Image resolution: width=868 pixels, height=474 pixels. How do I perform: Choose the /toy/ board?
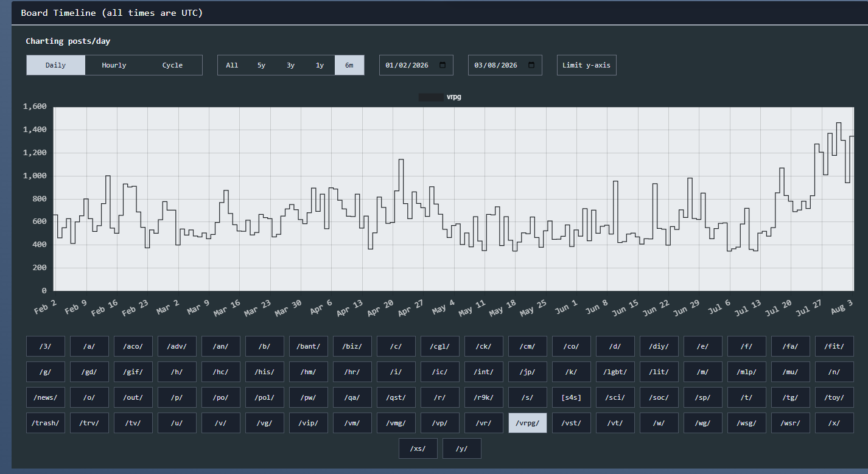click(x=835, y=397)
